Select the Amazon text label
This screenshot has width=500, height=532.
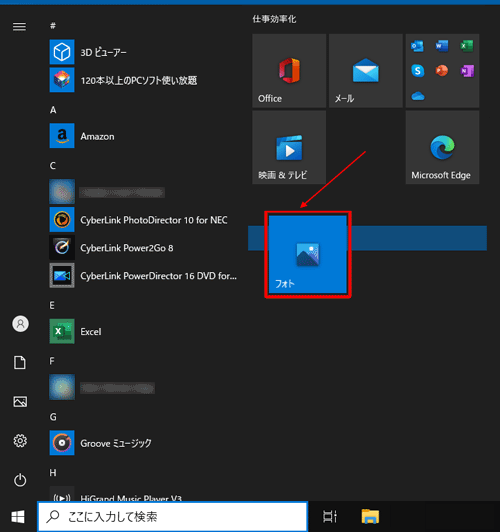pos(97,136)
